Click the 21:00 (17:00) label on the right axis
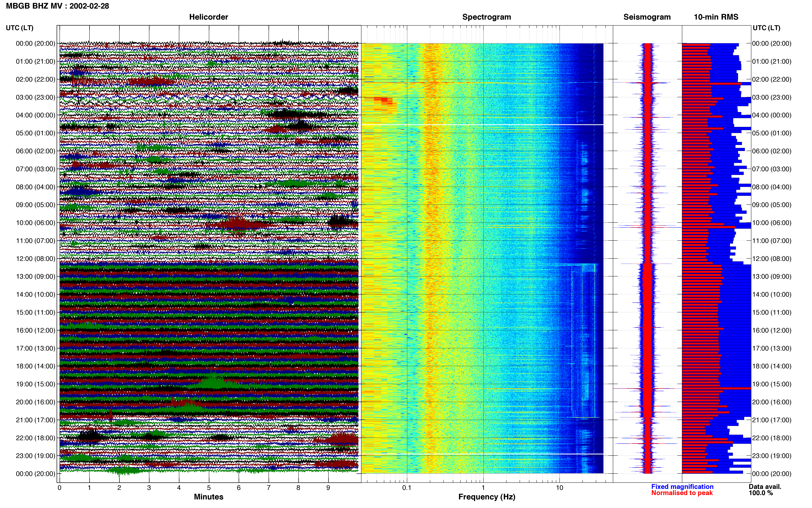 [772, 420]
